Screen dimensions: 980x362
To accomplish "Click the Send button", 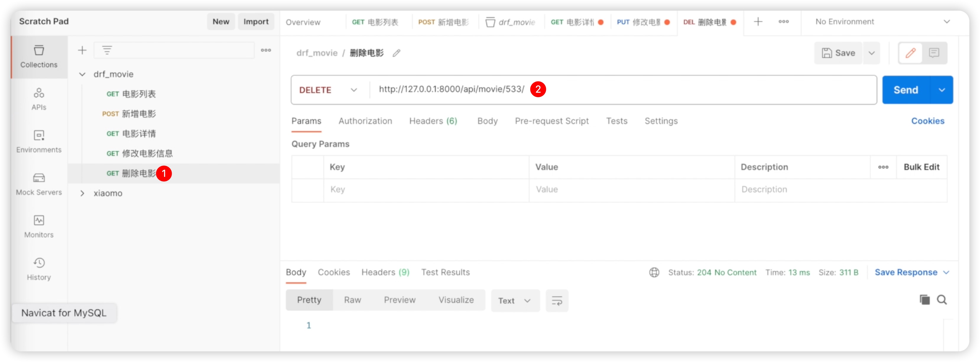I will click(906, 90).
